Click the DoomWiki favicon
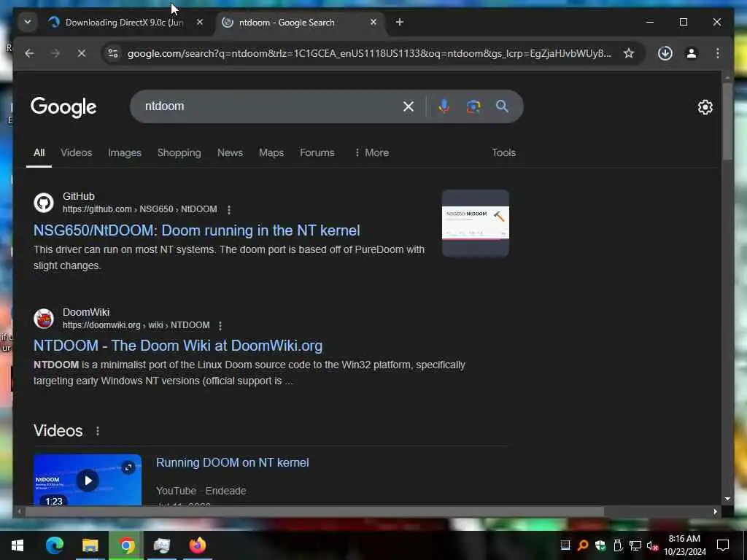The height and width of the screenshot is (560, 747). pyautogui.click(x=44, y=319)
